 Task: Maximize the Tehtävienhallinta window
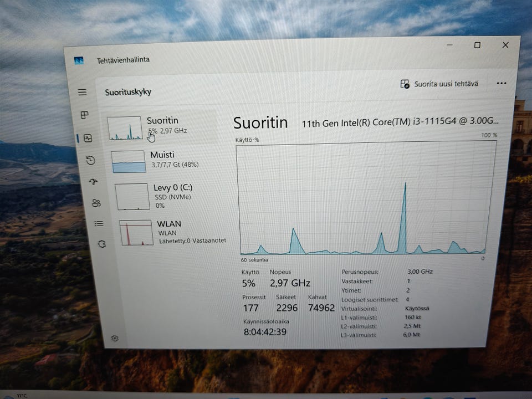(x=477, y=45)
